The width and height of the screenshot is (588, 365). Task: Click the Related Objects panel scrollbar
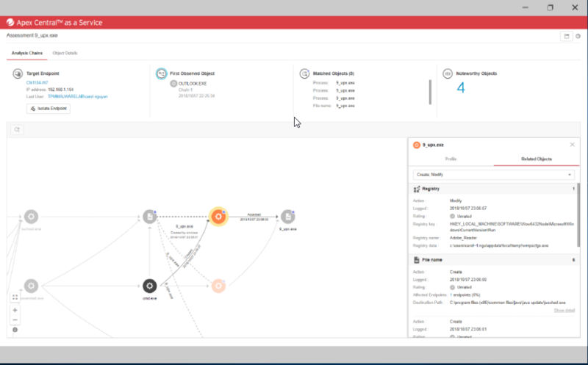coord(579,215)
